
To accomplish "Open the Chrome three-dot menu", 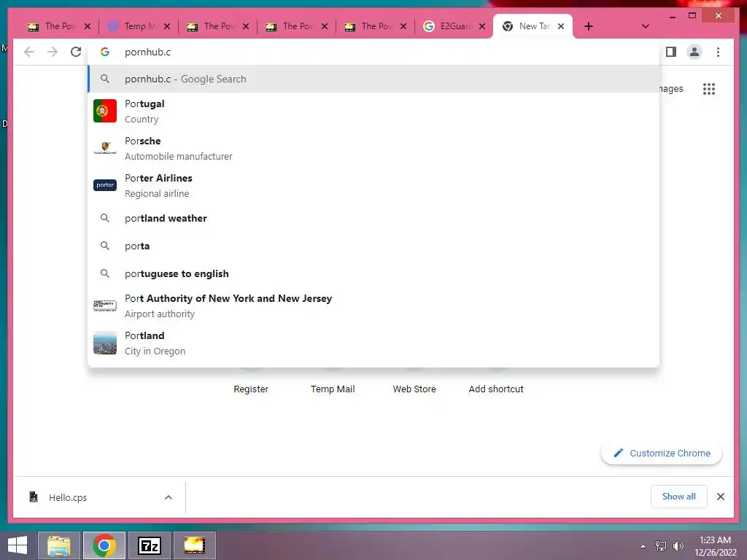I will 718,52.
